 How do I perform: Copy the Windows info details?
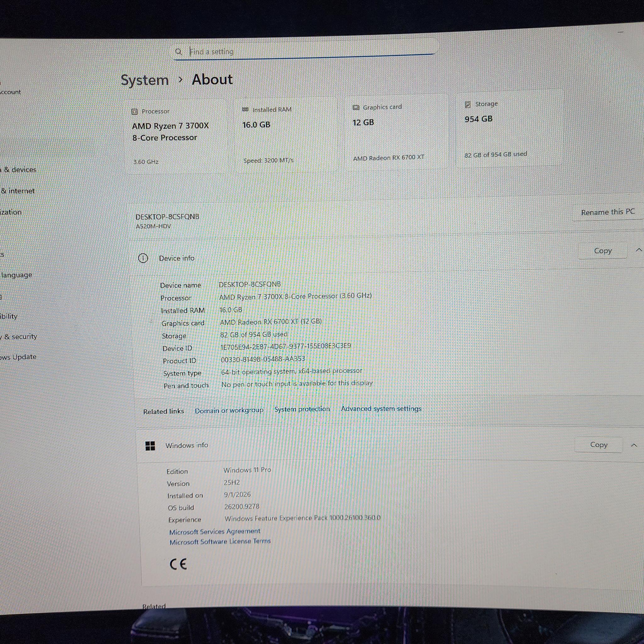coord(599,445)
